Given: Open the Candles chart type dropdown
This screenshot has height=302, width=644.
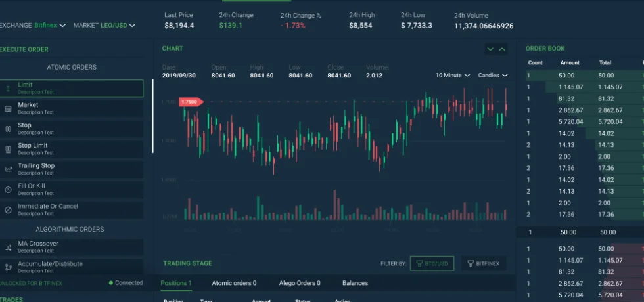Looking at the screenshot, I should click(x=493, y=75).
